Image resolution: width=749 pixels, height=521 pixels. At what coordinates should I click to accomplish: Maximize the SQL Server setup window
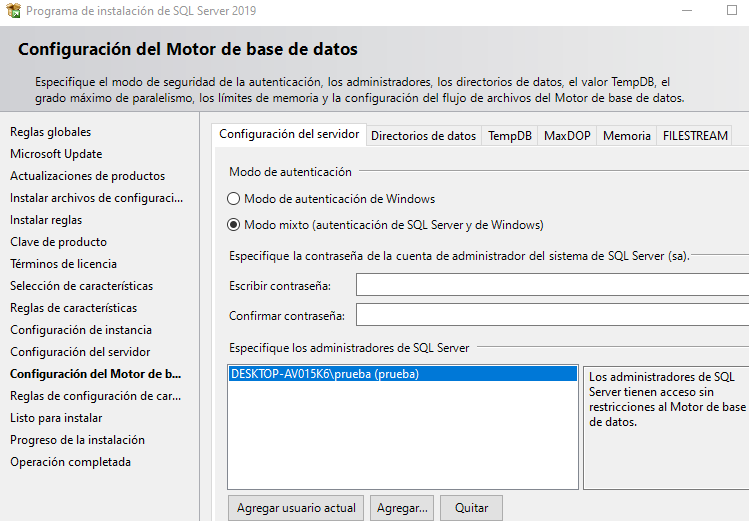(x=731, y=11)
